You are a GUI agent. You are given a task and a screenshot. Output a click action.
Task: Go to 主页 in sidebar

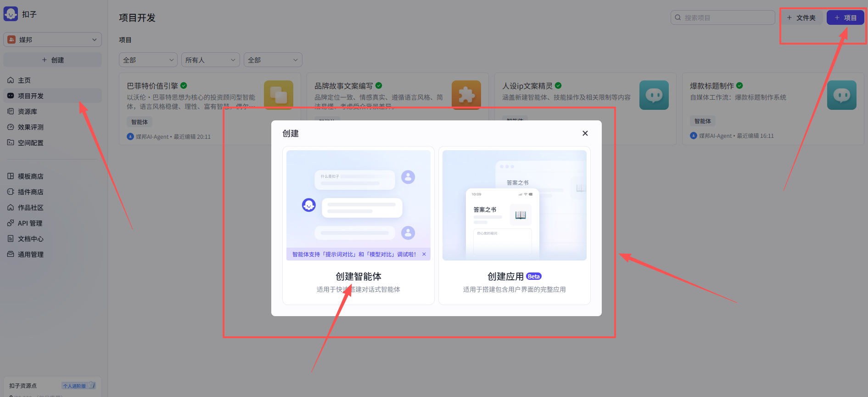pyautogui.click(x=52, y=80)
